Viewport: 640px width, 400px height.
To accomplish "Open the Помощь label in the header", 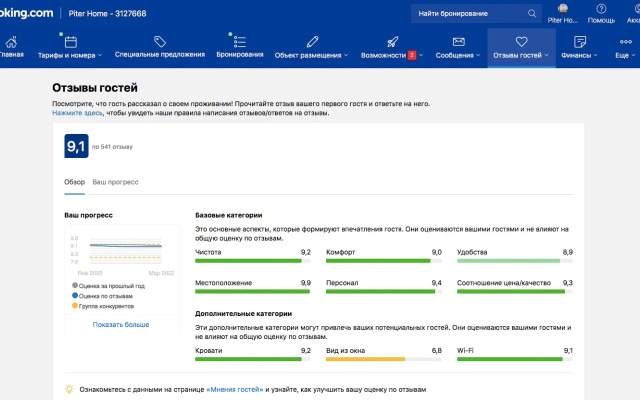I will click(601, 20).
